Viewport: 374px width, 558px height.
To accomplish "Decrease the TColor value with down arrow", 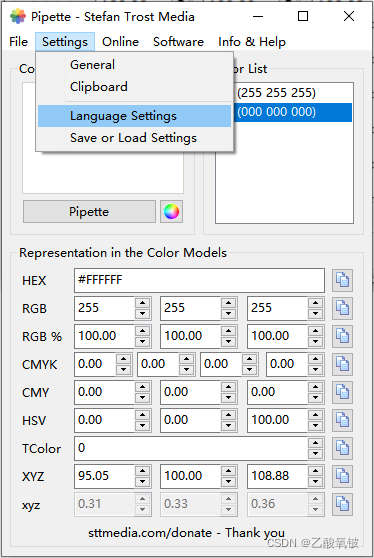I will [315, 454].
